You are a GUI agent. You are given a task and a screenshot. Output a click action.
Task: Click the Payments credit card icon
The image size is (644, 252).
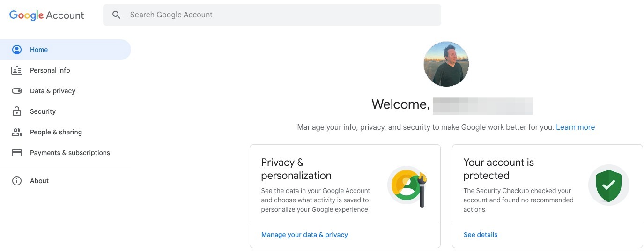[x=17, y=153]
